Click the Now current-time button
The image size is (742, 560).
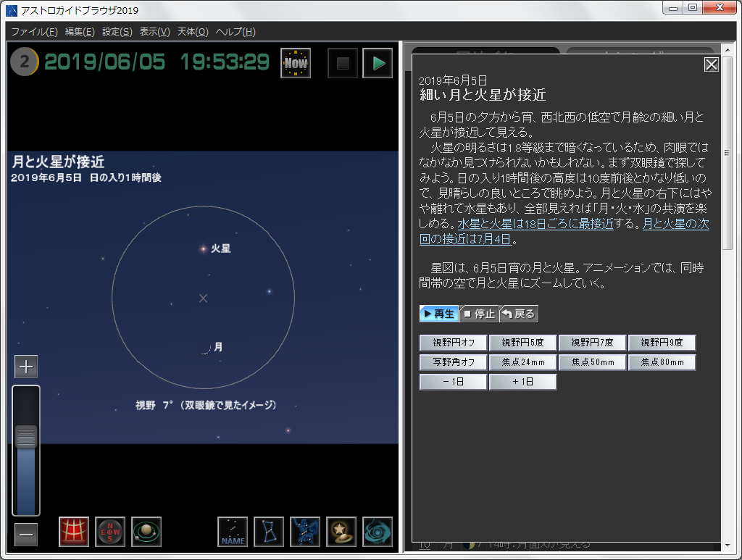(296, 63)
